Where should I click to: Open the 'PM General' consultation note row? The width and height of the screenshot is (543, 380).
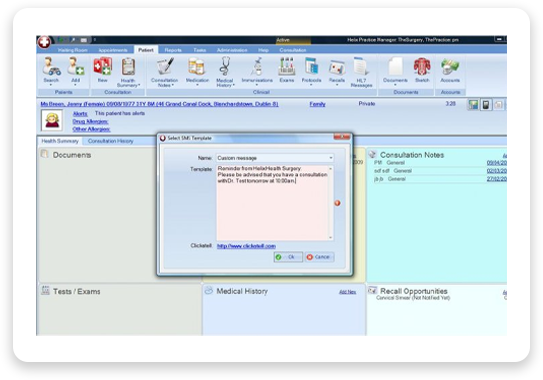pos(440,162)
